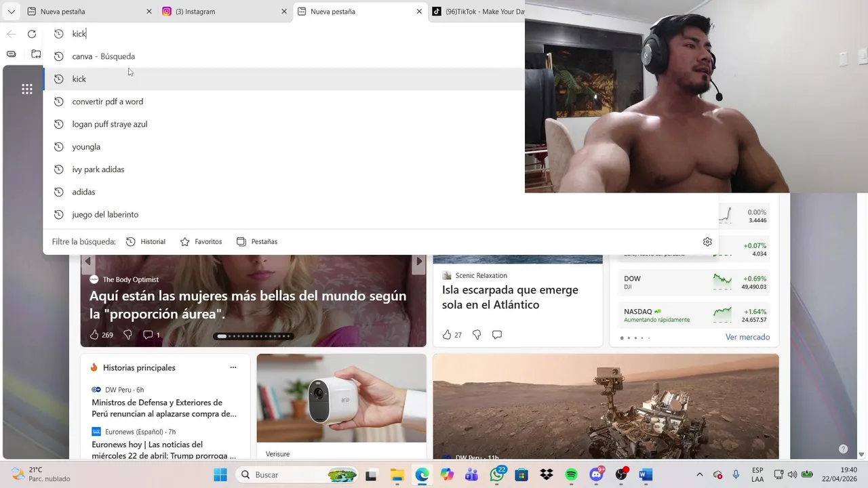
Task: Open the apps grid launcher icon
Action: tap(27, 89)
